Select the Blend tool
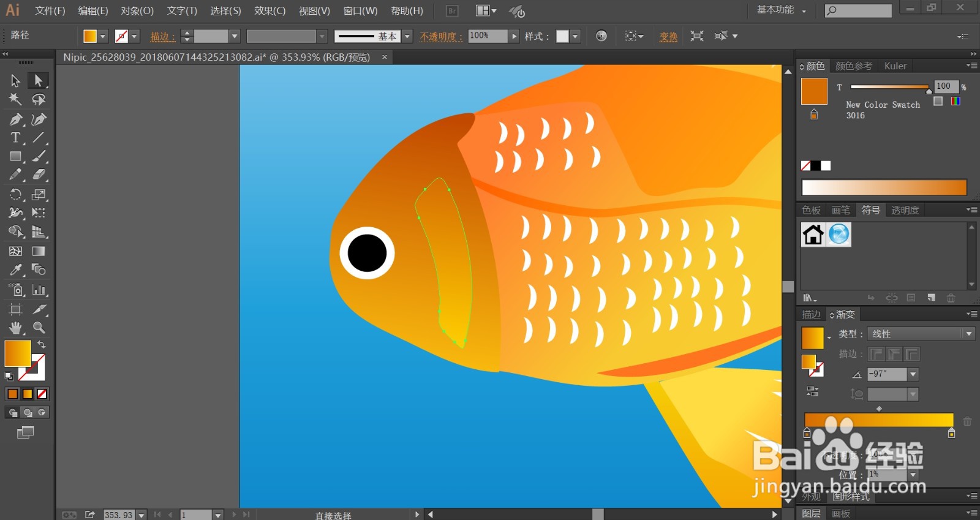 coord(39,269)
